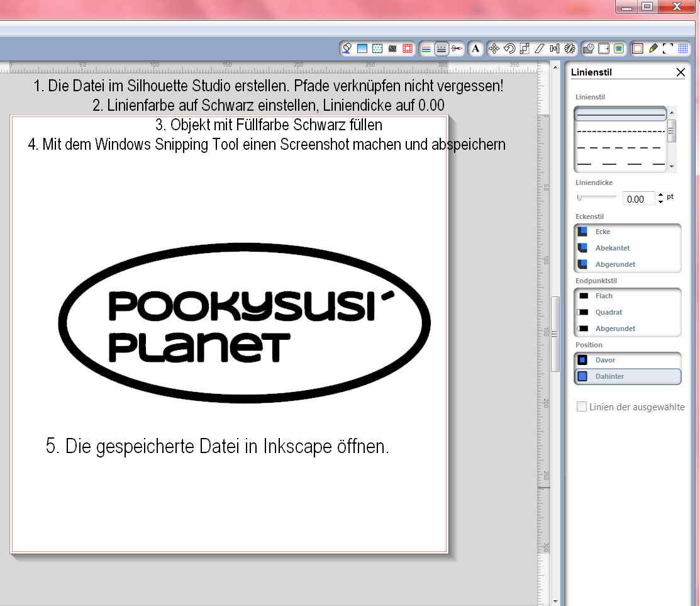Choose Abekantet corner style
700x606 pixels.
pos(628,248)
